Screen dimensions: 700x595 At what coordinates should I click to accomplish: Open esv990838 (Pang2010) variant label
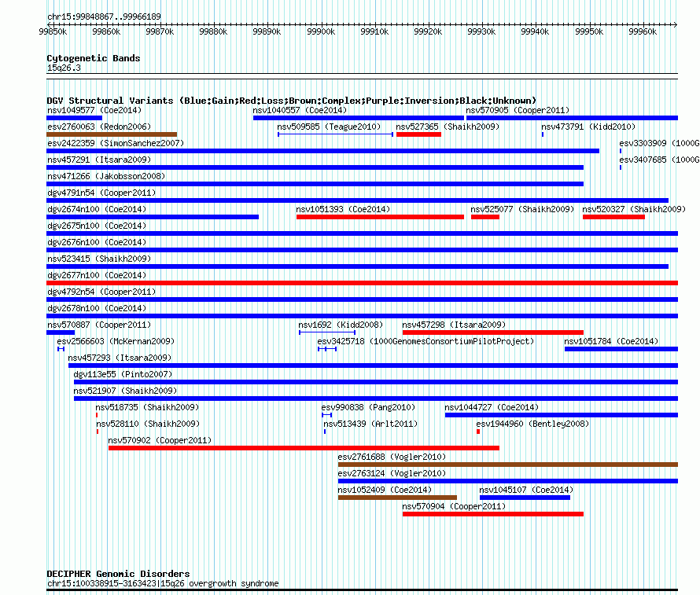coord(368,407)
